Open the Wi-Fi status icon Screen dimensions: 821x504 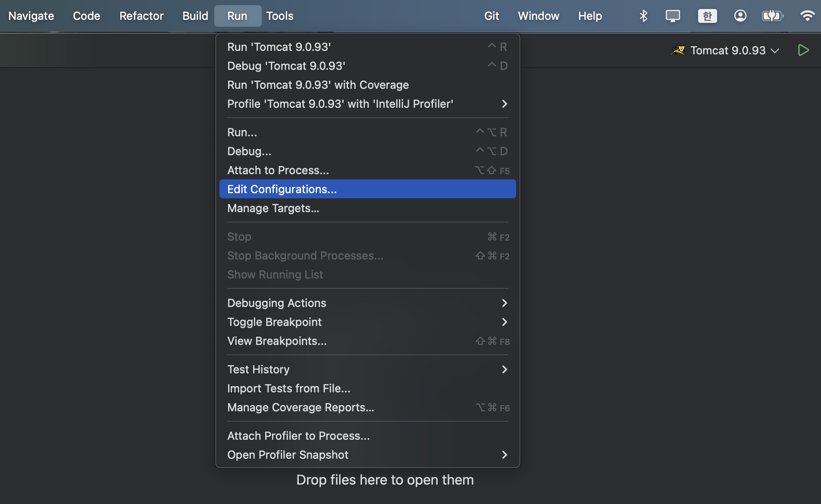(x=807, y=16)
